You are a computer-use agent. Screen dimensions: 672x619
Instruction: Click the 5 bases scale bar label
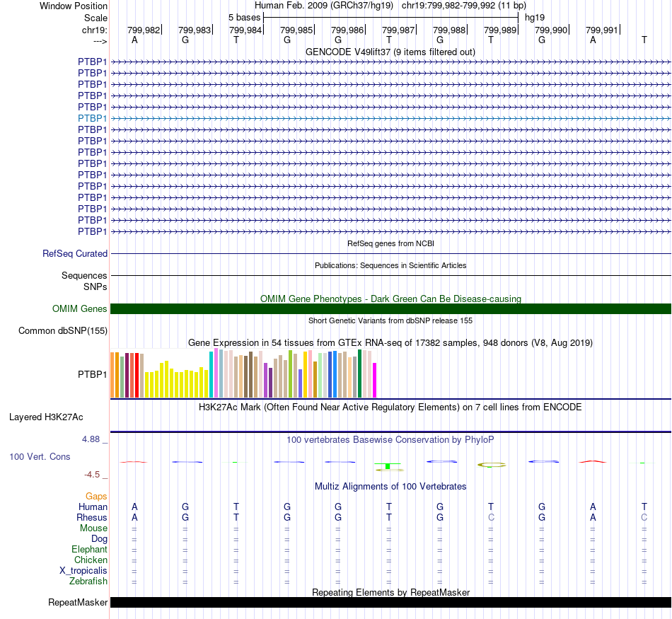[244, 18]
